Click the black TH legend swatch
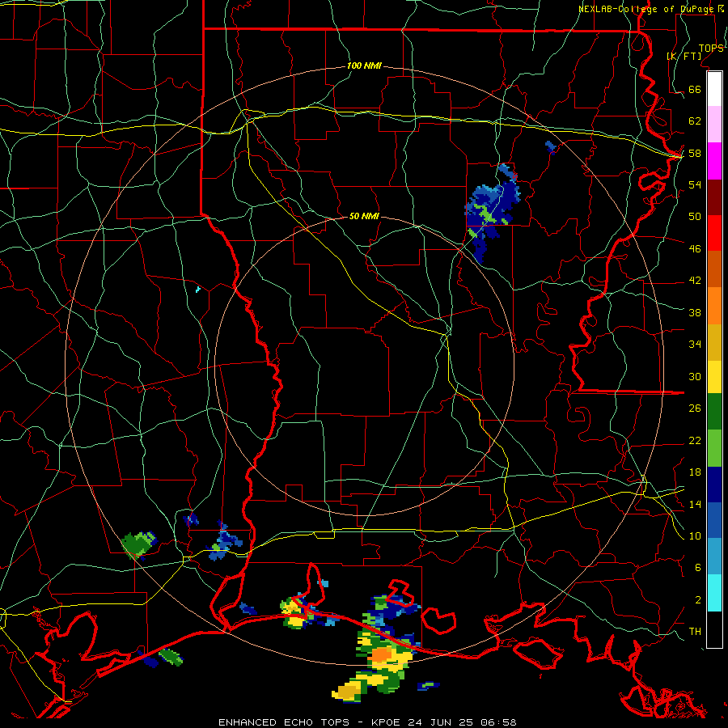728x728 pixels. click(714, 629)
